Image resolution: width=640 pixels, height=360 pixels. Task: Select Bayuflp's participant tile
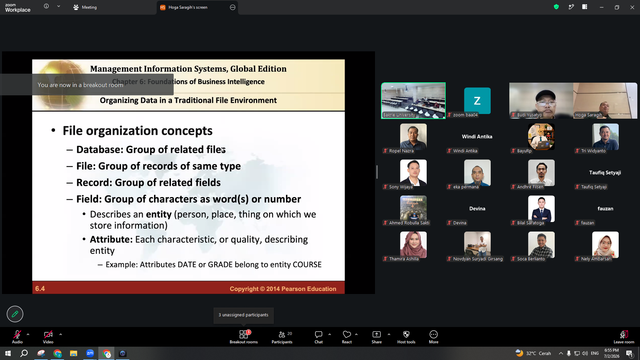[x=541, y=137]
